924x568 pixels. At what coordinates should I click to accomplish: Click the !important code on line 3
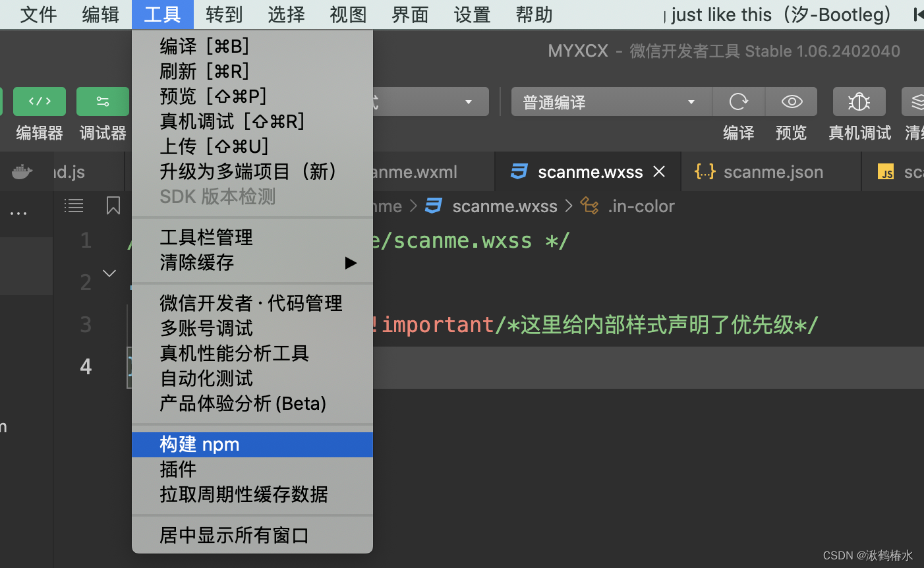[432, 324]
